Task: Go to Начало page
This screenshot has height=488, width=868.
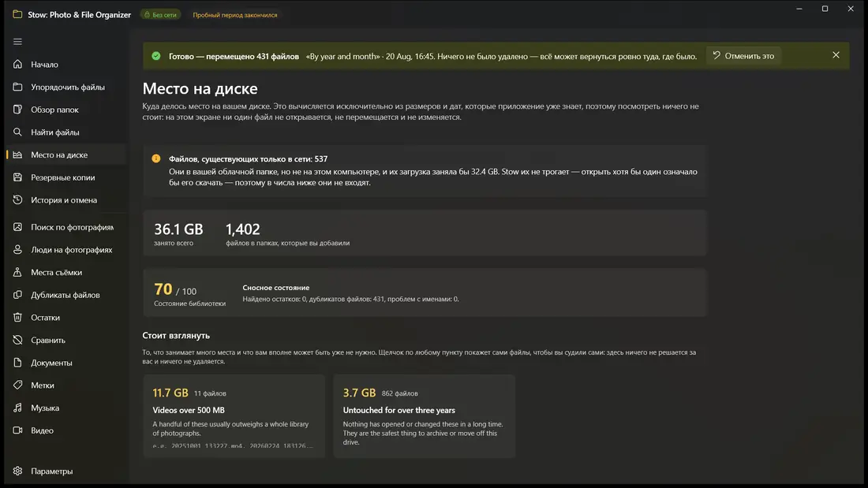Action: click(x=66, y=64)
